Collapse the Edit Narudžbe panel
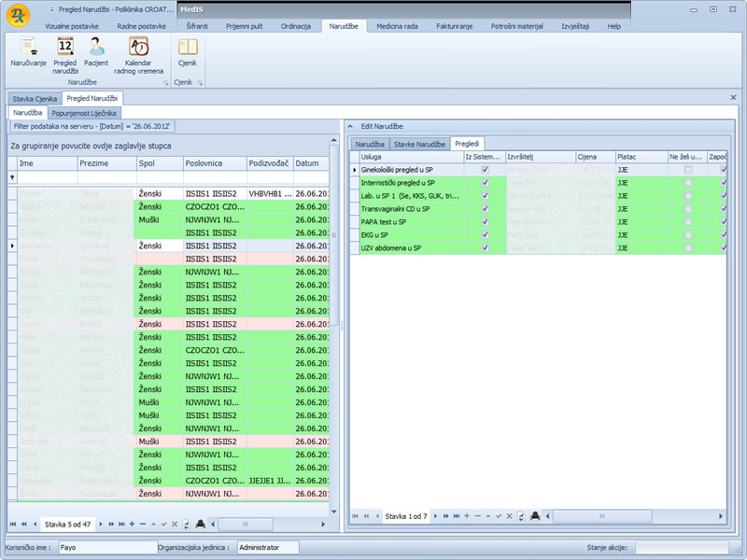This screenshot has width=747, height=560. [x=351, y=126]
